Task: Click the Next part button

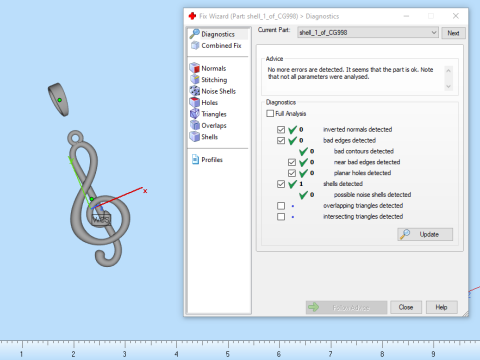Action: 453,33
